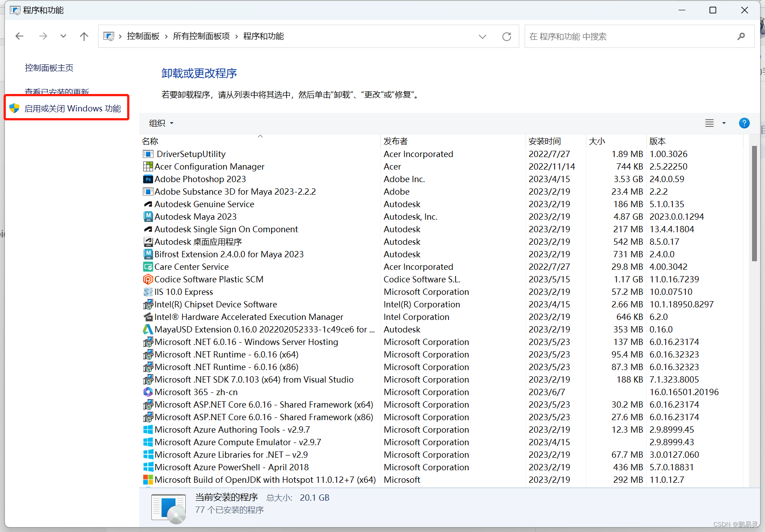The height and width of the screenshot is (532, 765).
Task: Select the Microsoft 365 zh-cn icon
Action: tap(148, 392)
